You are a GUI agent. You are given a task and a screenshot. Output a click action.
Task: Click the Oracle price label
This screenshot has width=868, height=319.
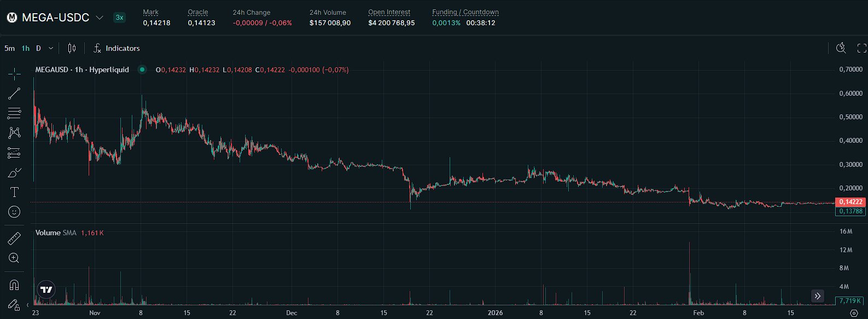[x=198, y=12]
